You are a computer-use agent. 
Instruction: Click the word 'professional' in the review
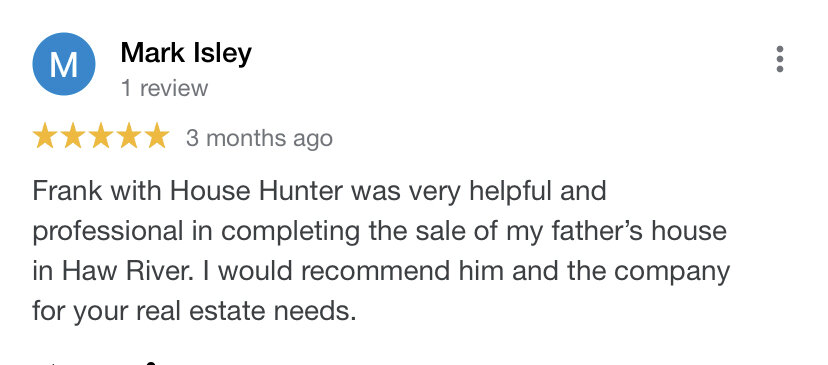pos(108,232)
